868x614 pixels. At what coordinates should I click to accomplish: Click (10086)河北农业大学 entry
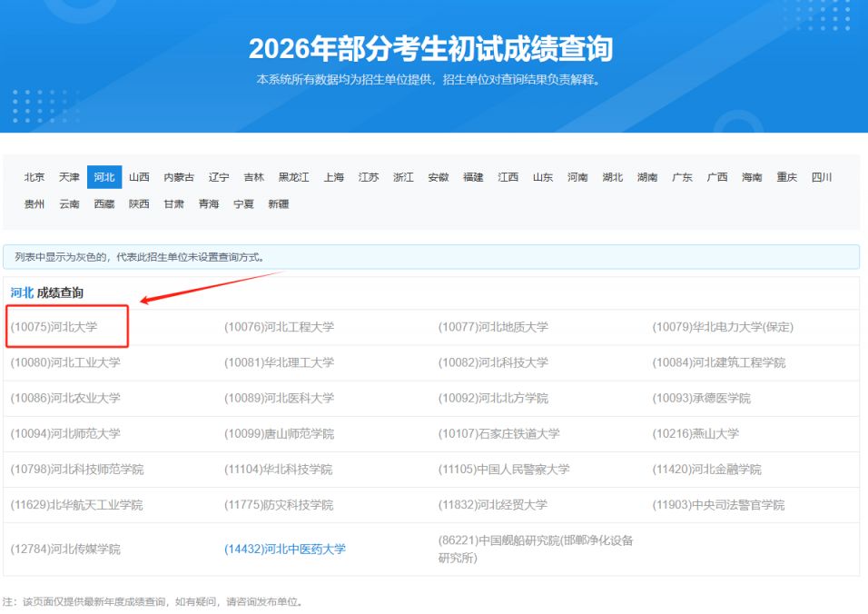click(65, 398)
